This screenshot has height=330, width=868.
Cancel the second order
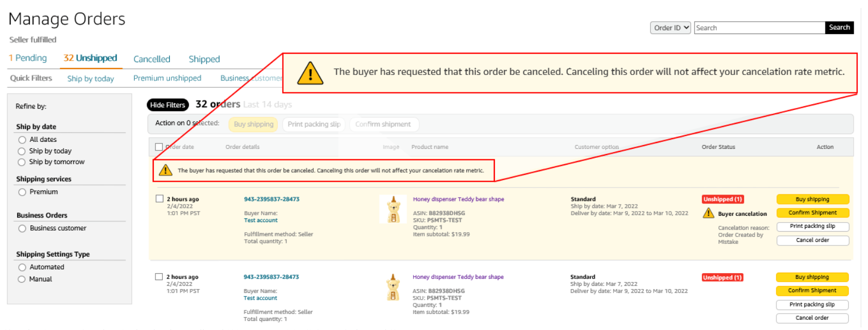point(812,318)
